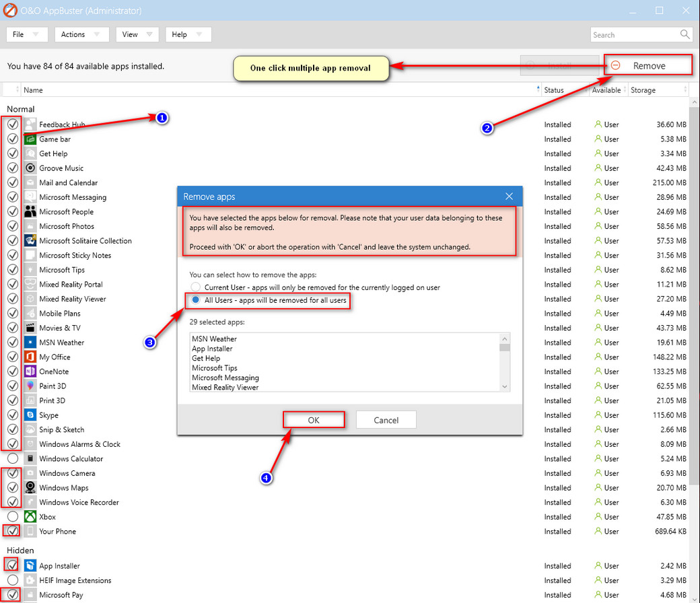700x603 pixels.
Task: Click the search magnifier icon
Action: (685, 34)
